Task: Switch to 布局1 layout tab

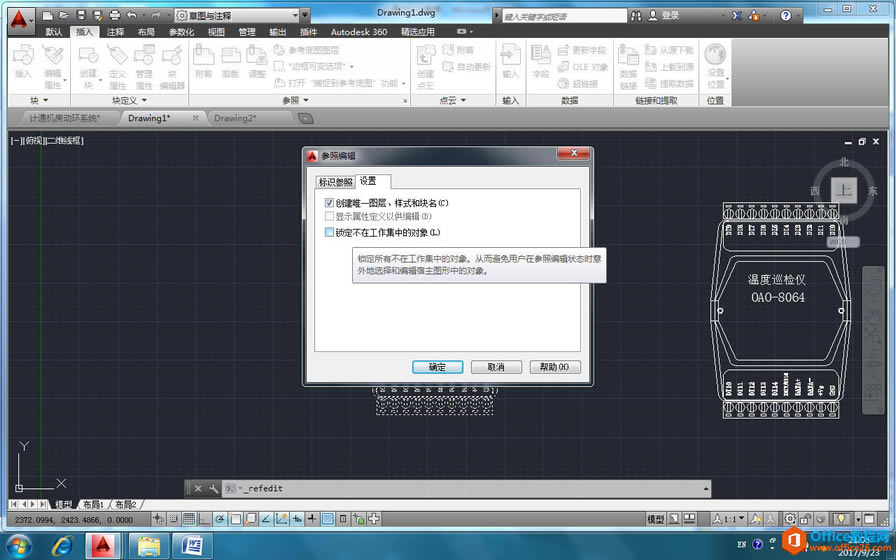Action: click(93, 505)
